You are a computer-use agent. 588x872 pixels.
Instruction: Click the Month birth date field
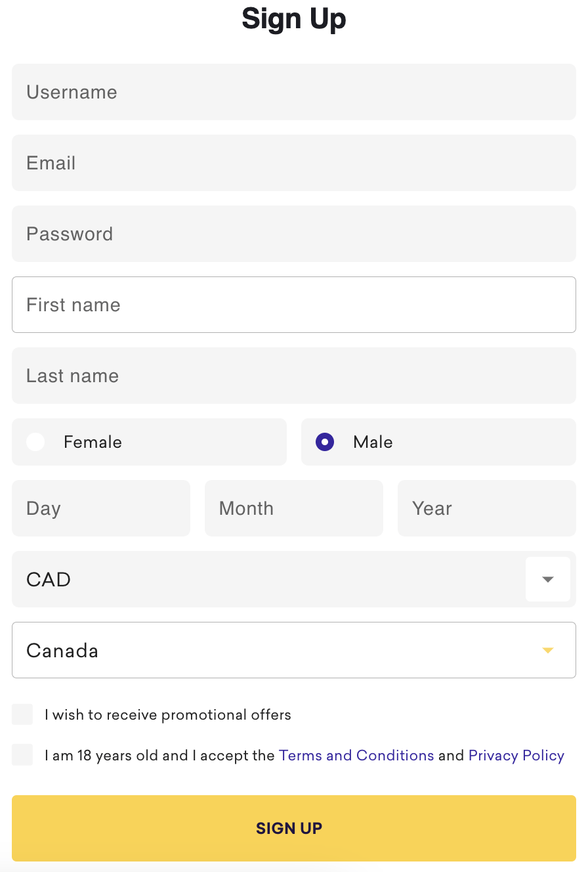click(x=293, y=508)
